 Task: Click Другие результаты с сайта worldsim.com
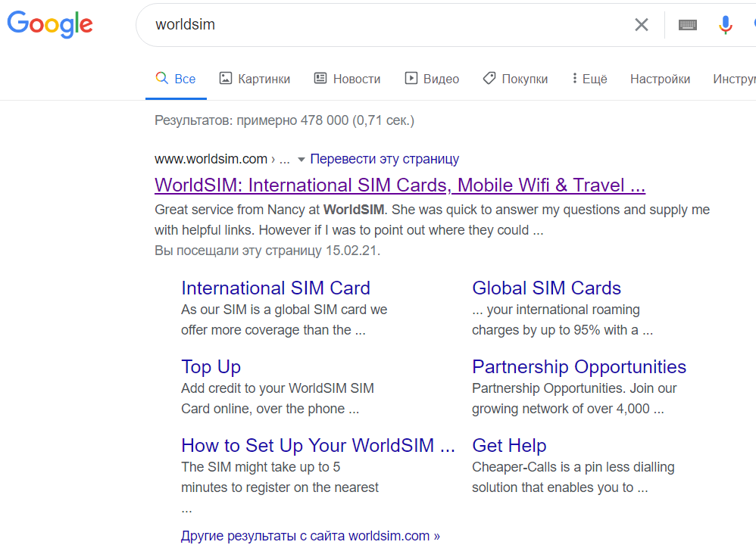(x=311, y=536)
